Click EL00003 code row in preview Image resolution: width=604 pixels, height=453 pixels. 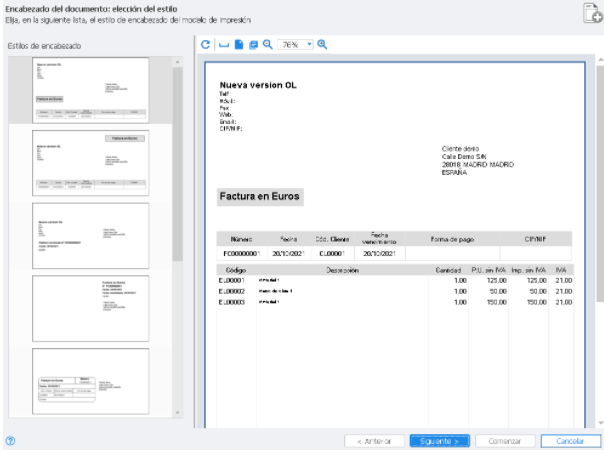click(232, 302)
